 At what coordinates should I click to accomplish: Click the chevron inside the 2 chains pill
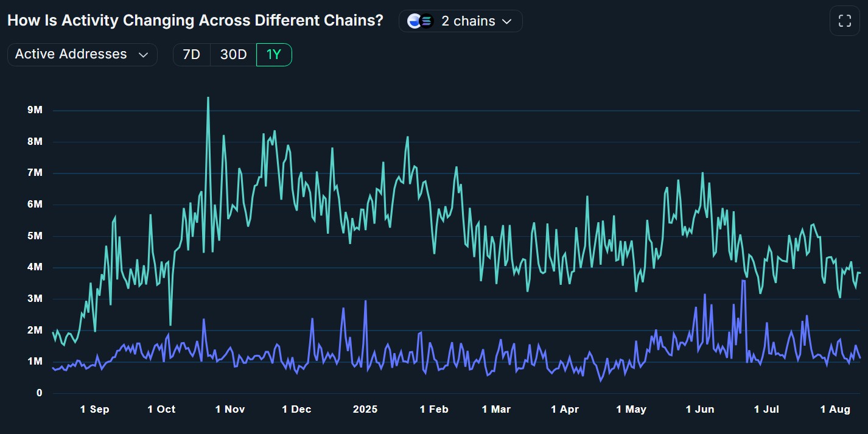pos(507,21)
